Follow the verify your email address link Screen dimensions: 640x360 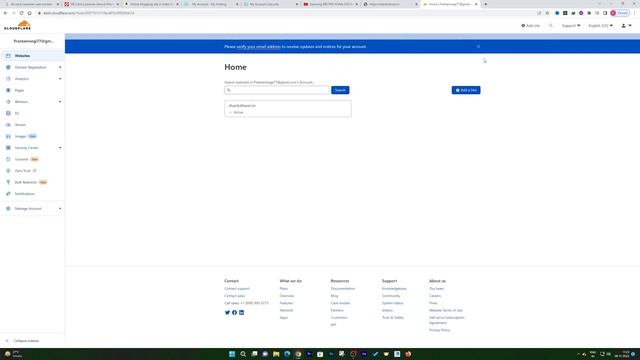pos(259,47)
